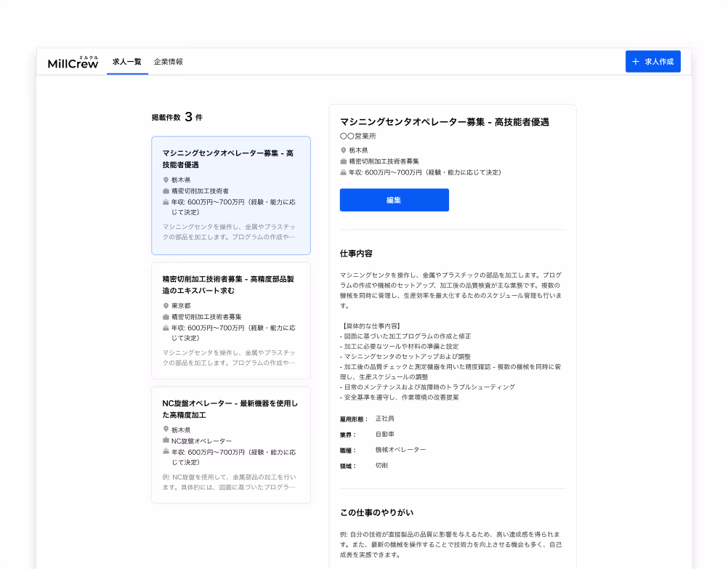Click the MillCrew logo
The height and width of the screenshot is (569, 728).
(73, 62)
